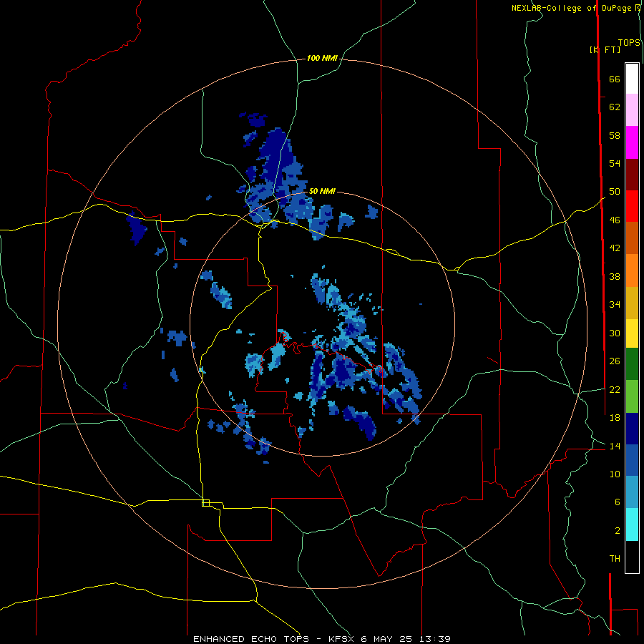Screen dimensions: 644x644
Task: Select the light green legend swatch
Action: (x=632, y=396)
